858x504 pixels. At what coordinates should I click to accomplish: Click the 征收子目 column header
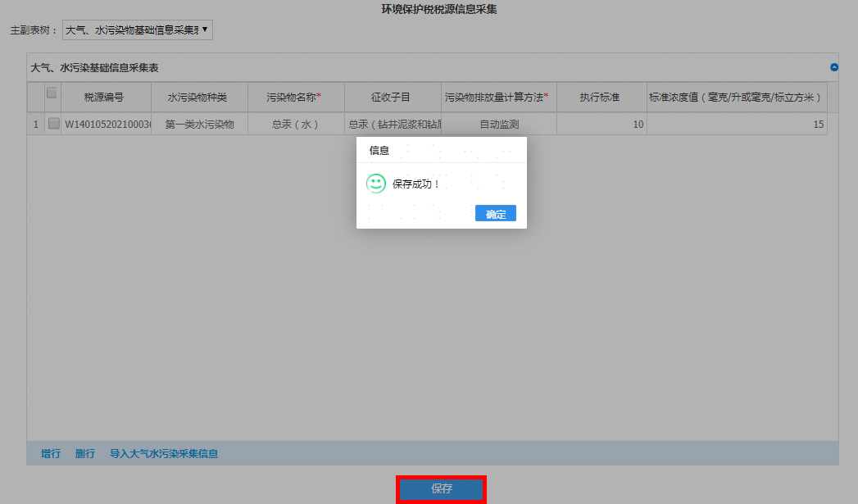click(393, 98)
